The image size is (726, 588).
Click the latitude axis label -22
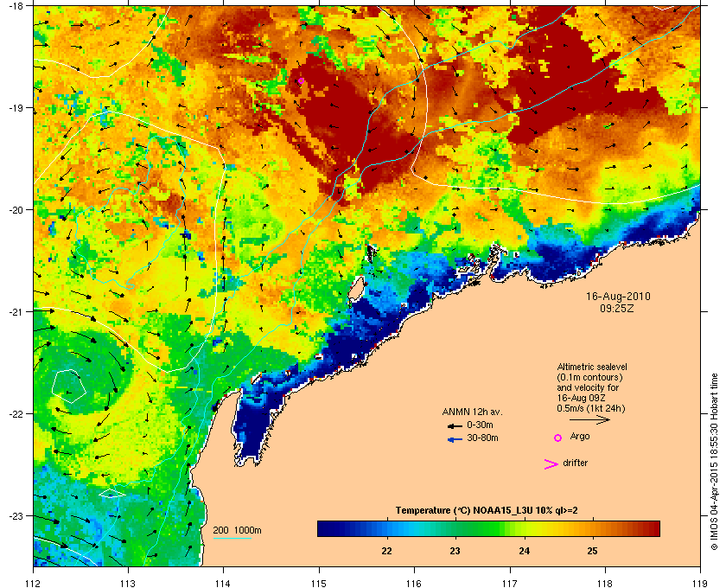[x=16, y=414]
